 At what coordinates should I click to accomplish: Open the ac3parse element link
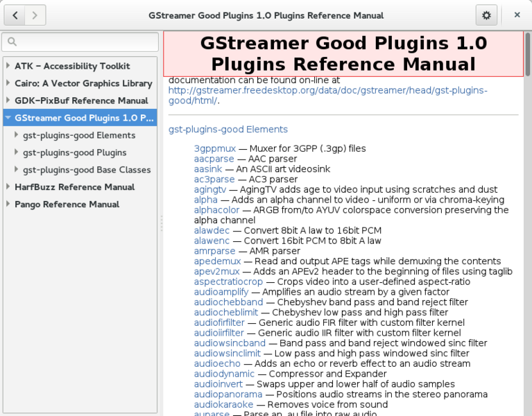pyautogui.click(x=214, y=179)
